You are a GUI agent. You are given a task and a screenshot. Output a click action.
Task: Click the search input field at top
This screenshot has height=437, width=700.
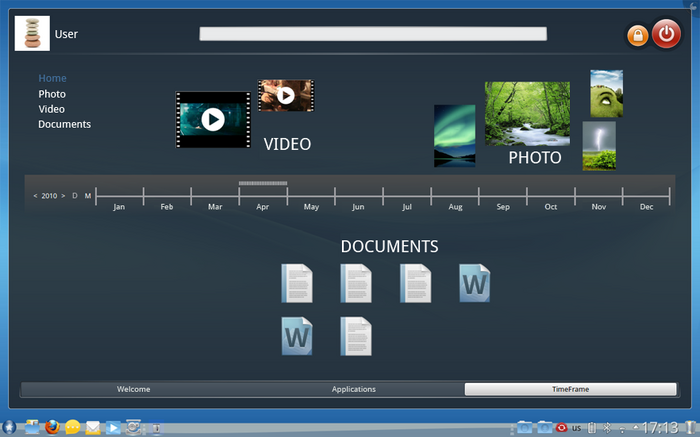(373, 34)
